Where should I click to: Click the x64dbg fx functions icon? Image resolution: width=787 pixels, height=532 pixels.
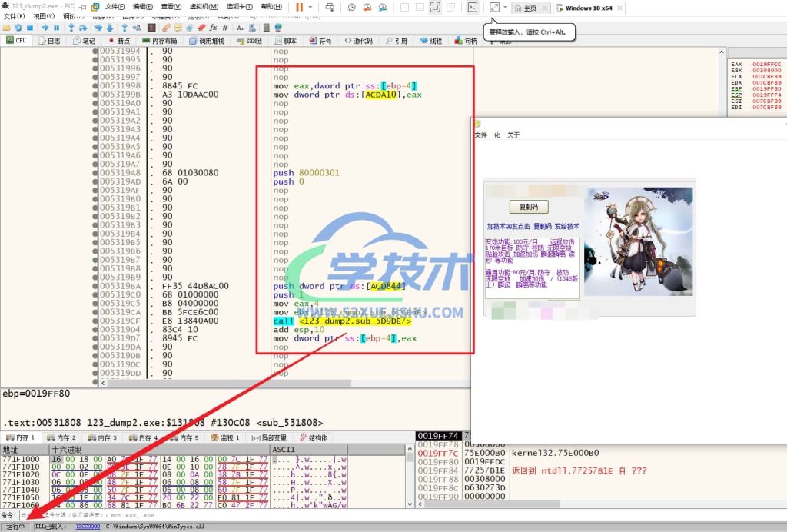pos(213,28)
